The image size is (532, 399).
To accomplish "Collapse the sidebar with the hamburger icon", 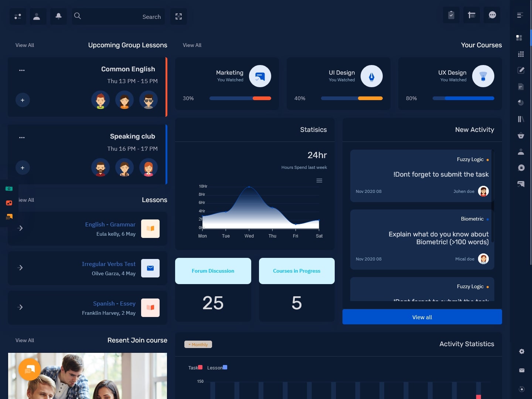I will 520,15.
